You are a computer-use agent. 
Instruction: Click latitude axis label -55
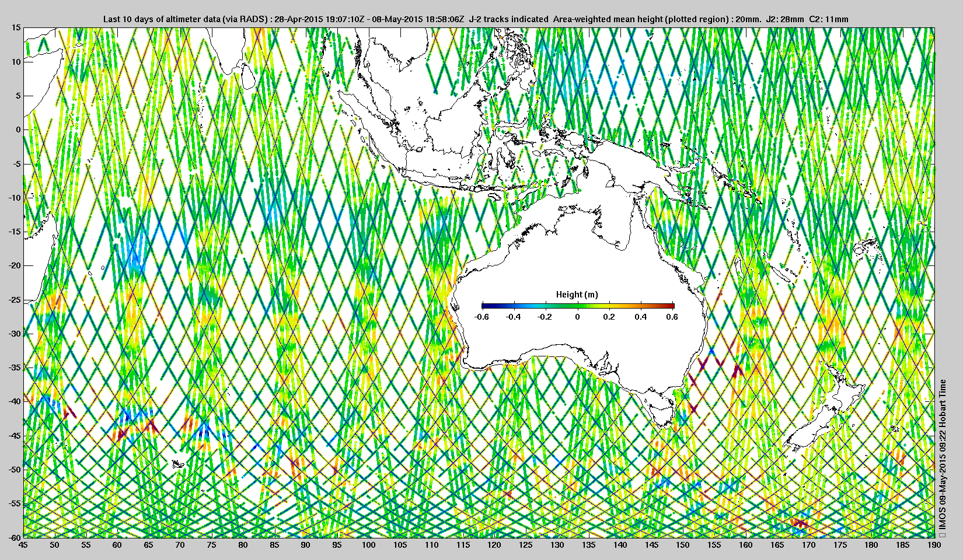[x=15, y=503]
